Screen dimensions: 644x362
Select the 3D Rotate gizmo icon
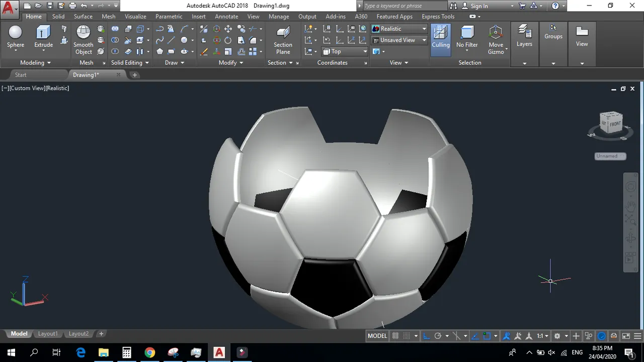[216, 40]
